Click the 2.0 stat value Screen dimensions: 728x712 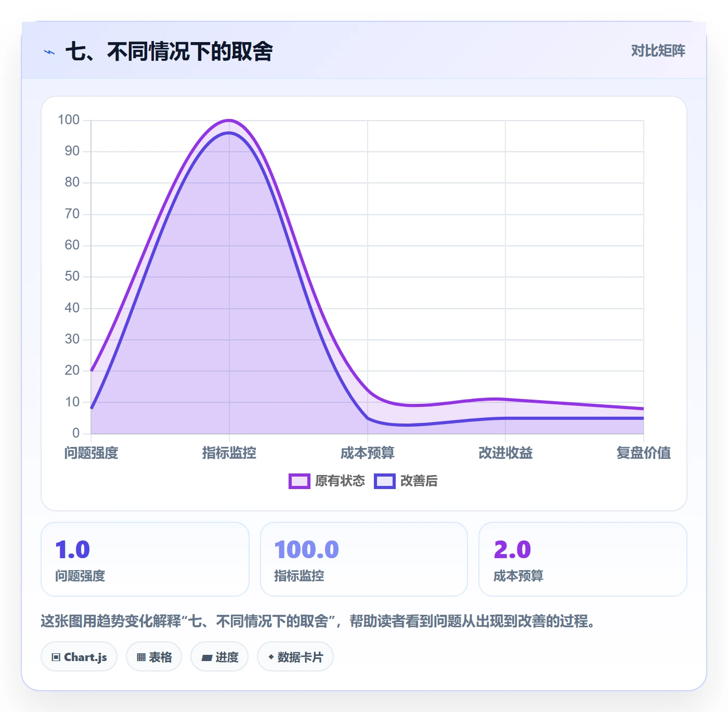512,549
